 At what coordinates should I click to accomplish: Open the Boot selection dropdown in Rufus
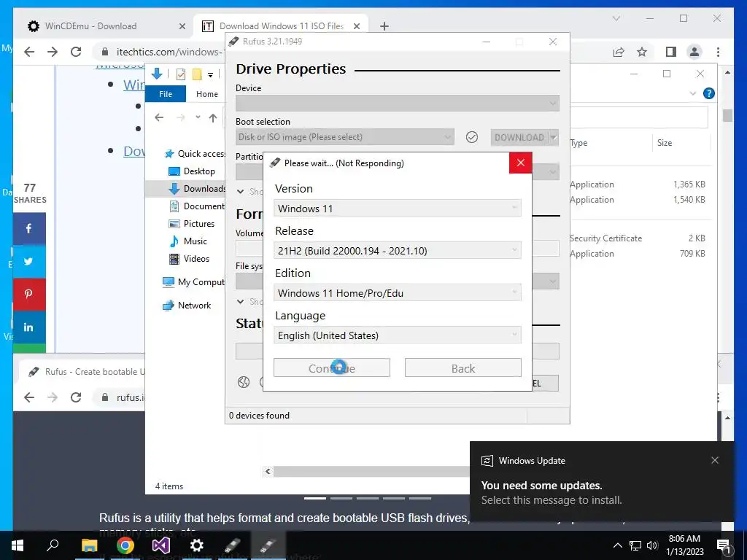click(x=345, y=137)
